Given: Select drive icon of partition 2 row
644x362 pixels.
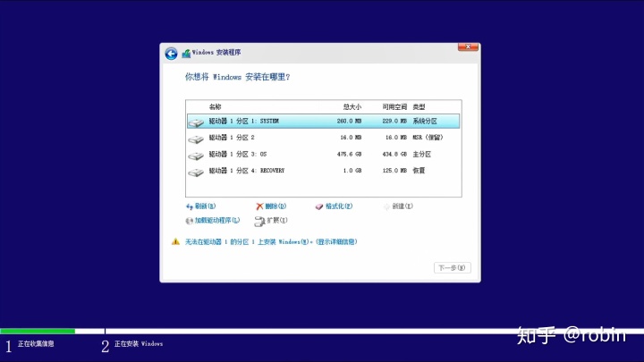Looking at the screenshot, I should click(196, 139).
